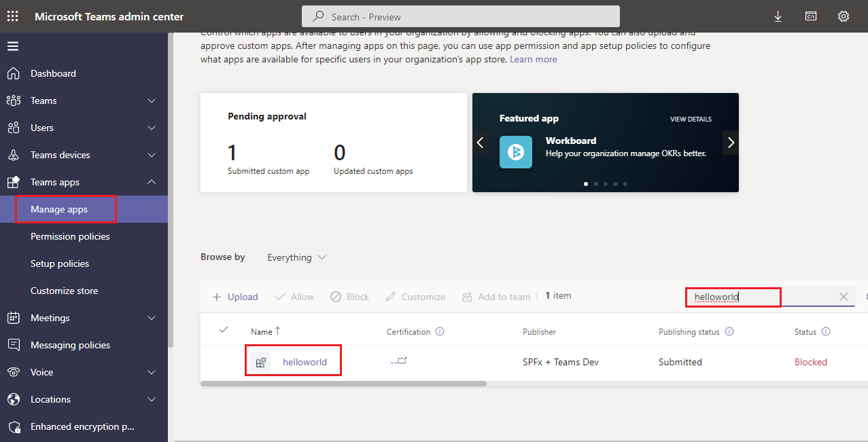Open the settings gear icon
868x442 pixels.
point(844,16)
